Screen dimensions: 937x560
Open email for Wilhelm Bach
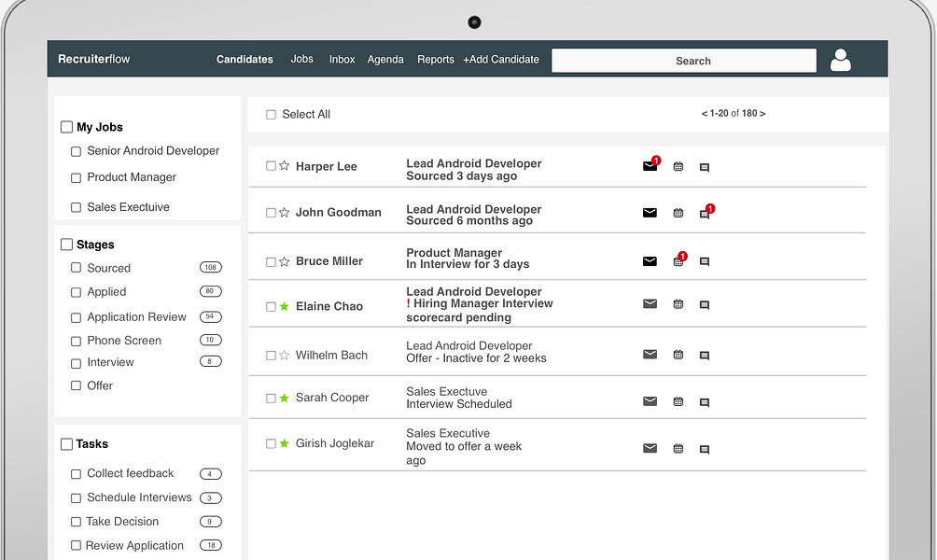[650, 355]
